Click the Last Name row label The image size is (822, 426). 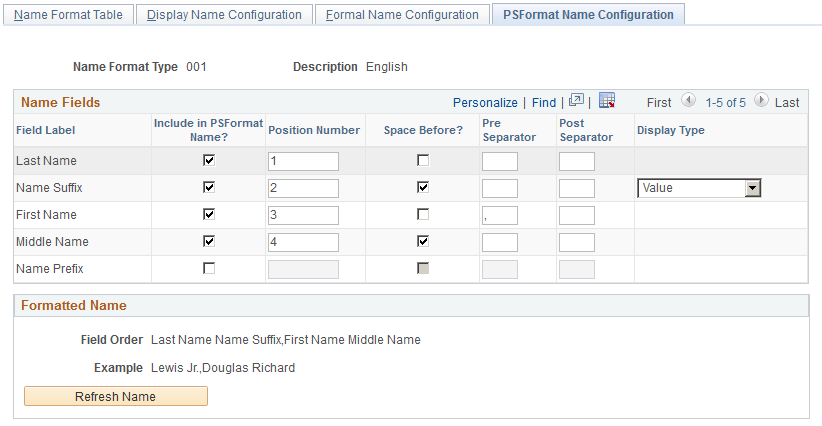click(x=46, y=161)
